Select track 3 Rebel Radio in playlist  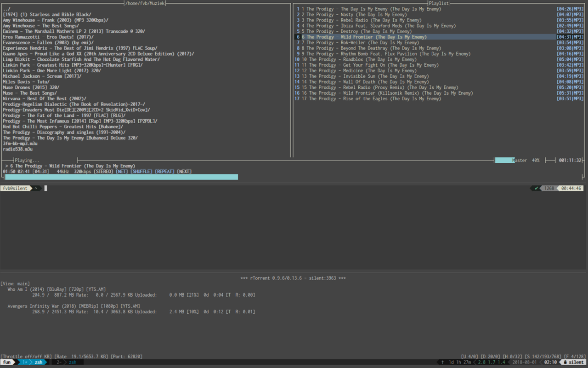click(439, 20)
